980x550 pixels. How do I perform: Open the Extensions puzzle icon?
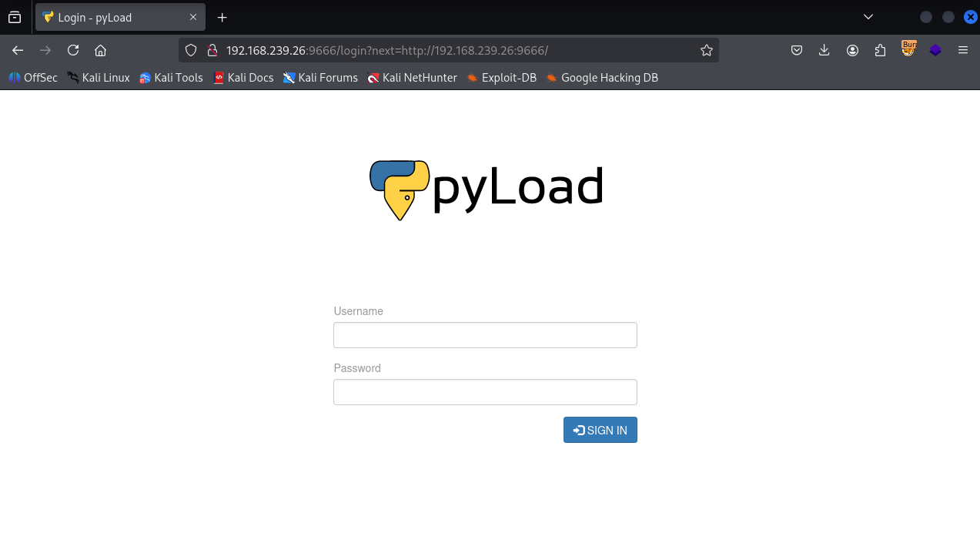pos(880,50)
